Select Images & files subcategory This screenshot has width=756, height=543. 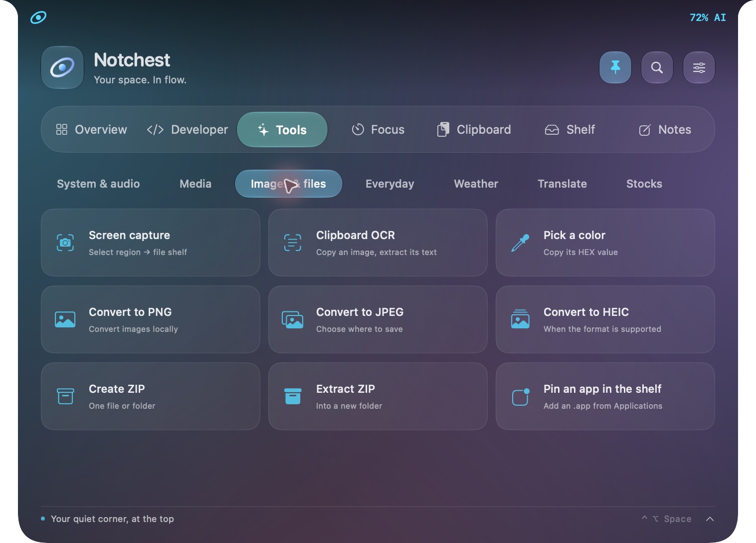tap(289, 184)
